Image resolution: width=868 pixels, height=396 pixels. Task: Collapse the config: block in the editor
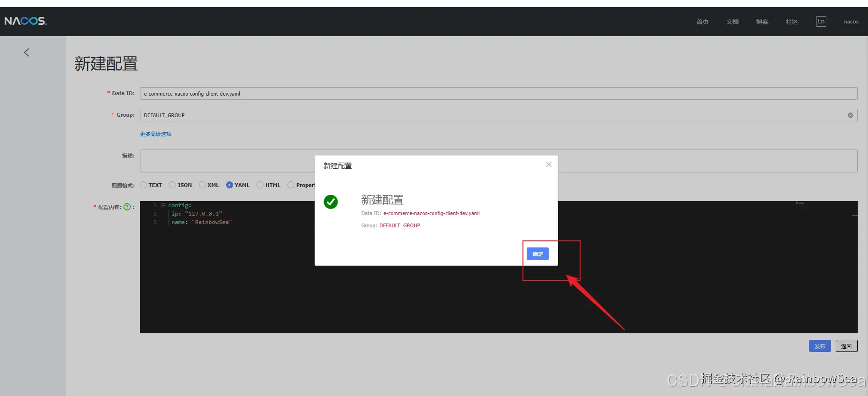click(x=163, y=205)
